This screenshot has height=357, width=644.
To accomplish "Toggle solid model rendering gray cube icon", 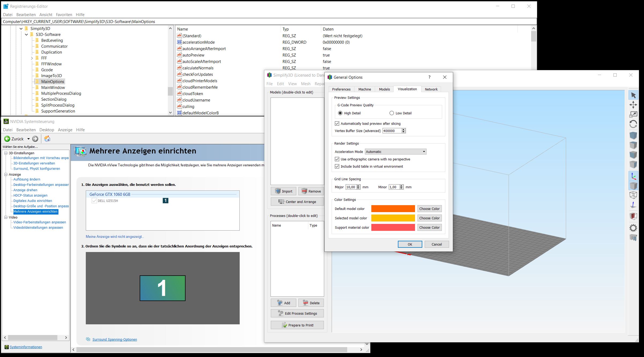I will (x=633, y=186).
